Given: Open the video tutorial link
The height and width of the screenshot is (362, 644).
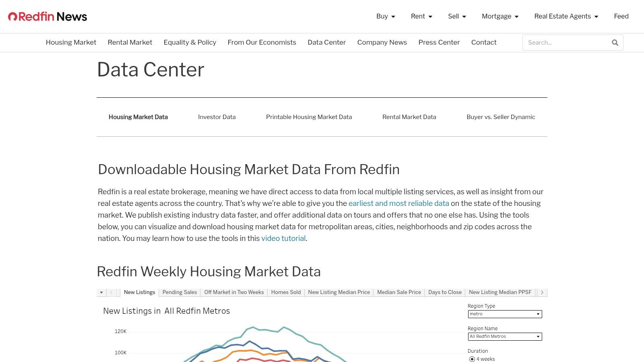Looking at the screenshot, I should click(x=283, y=238).
